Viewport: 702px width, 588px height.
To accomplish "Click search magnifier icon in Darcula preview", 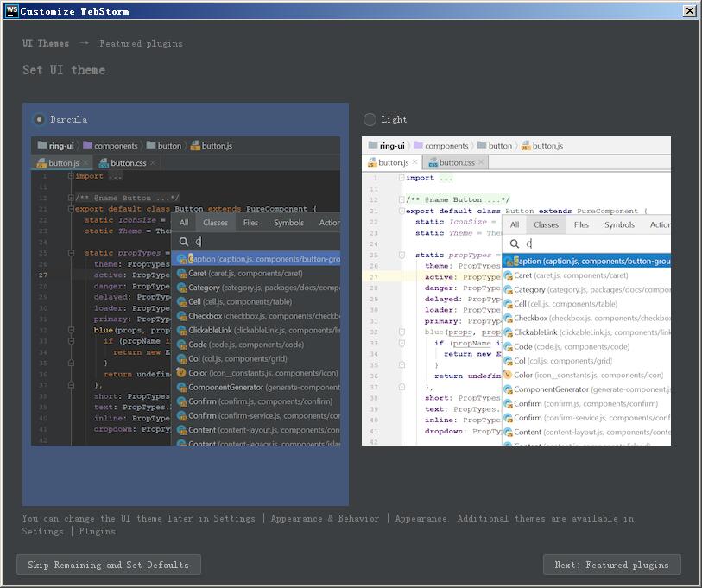I will (x=184, y=242).
